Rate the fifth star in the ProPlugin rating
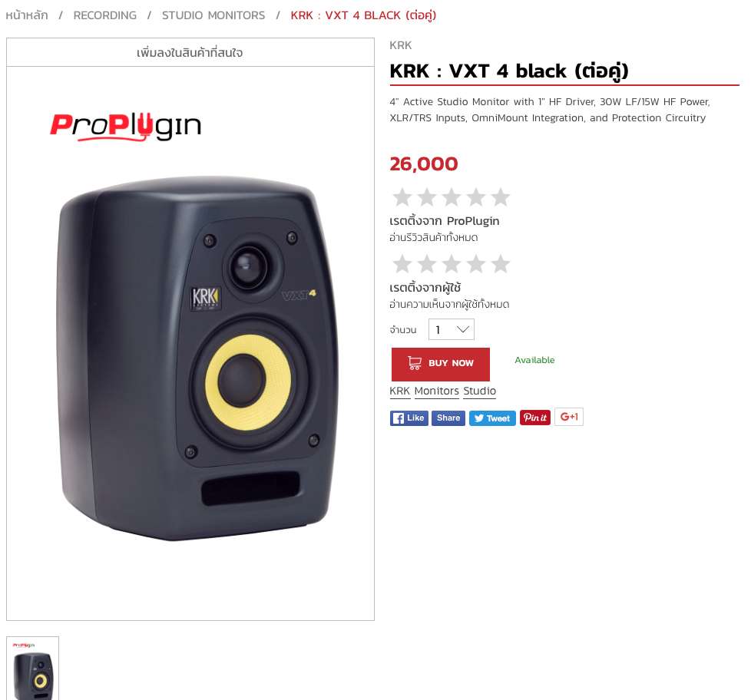751x700 pixels. pos(501,196)
